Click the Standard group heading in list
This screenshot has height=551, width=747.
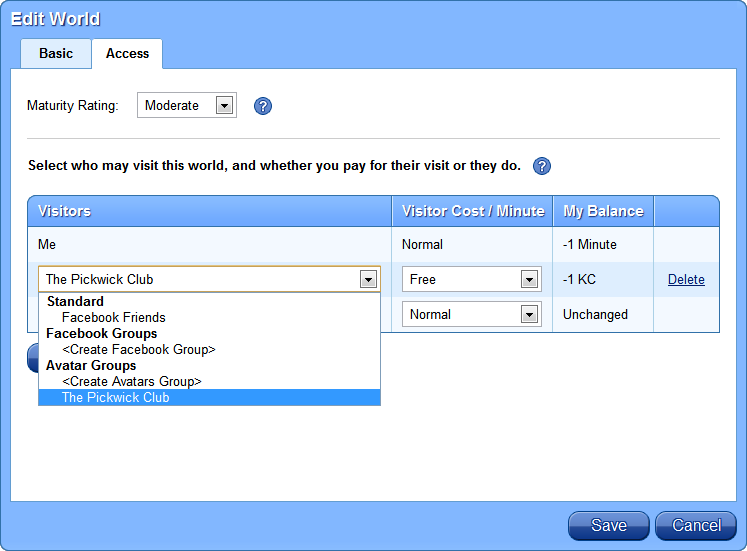click(75, 301)
